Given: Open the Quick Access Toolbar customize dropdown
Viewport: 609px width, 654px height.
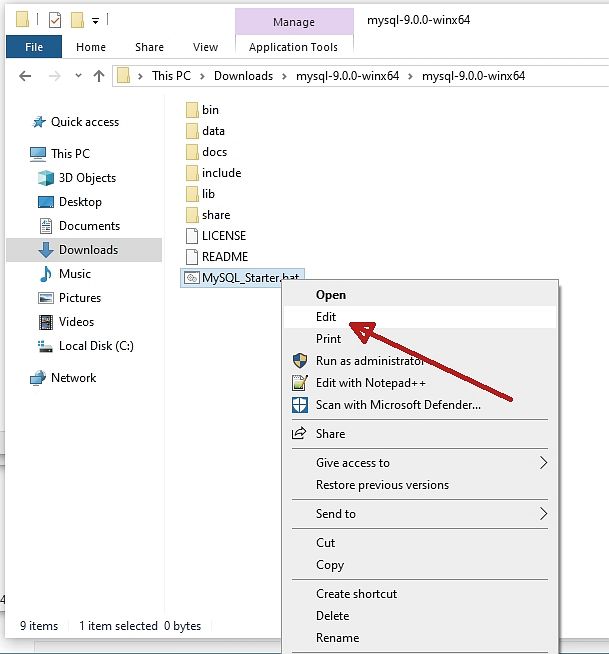Looking at the screenshot, I should point(96,20).
